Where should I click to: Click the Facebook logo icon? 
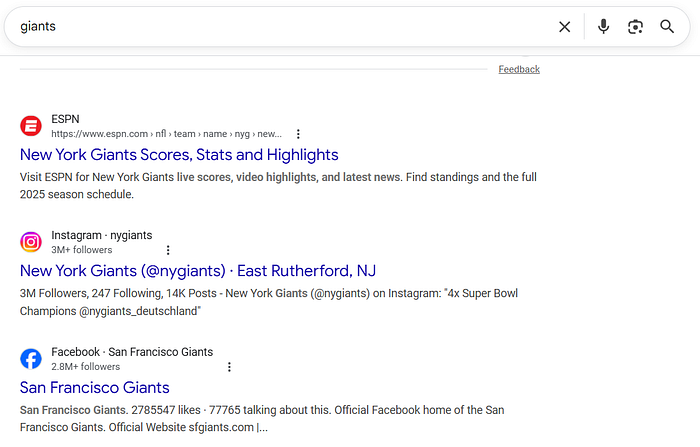[31, 359]
